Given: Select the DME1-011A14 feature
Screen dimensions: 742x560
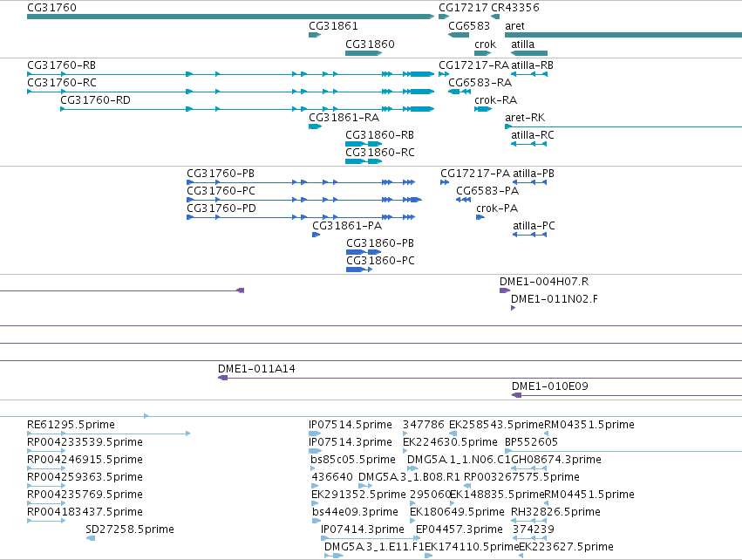Looking at the screenshot, I should pyautogui.click(x=480, y=378).
